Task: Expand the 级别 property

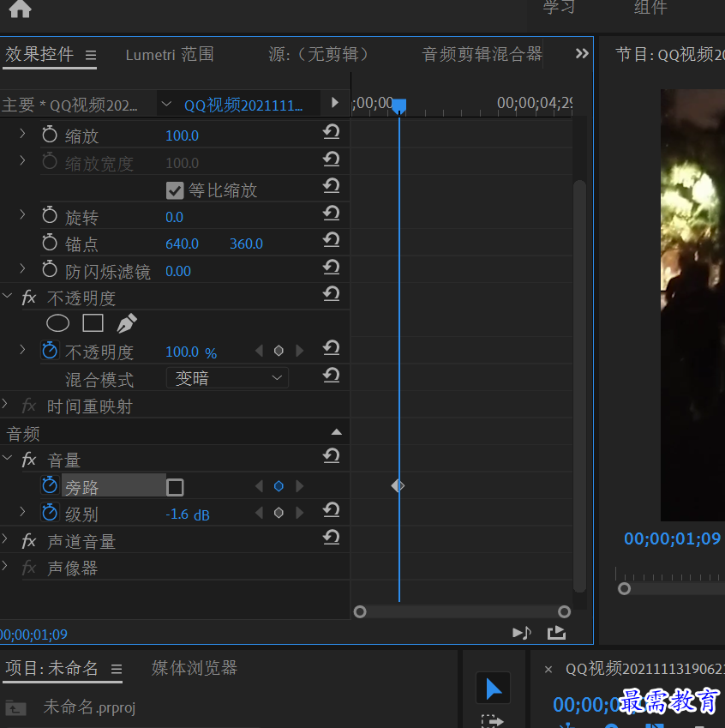Action: click(22, 511)
